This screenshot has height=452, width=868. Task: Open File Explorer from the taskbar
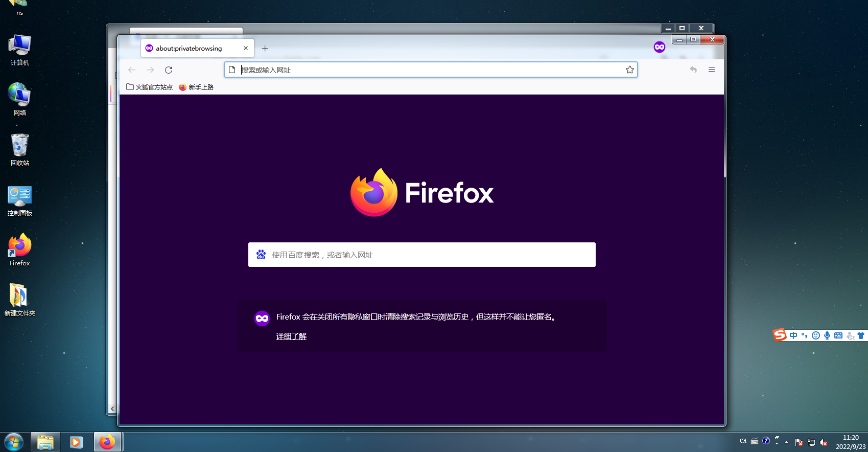point(45,442)
